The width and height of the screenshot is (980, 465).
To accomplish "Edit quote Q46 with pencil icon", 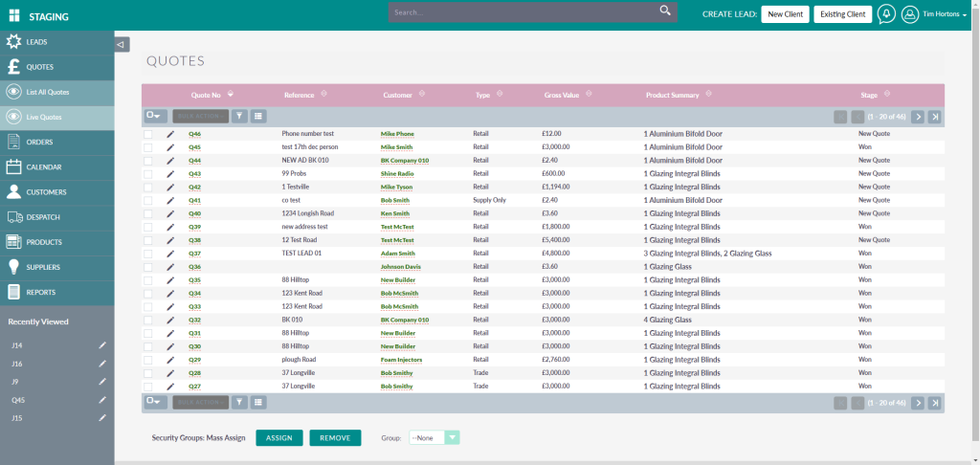I will pos(170,134).
